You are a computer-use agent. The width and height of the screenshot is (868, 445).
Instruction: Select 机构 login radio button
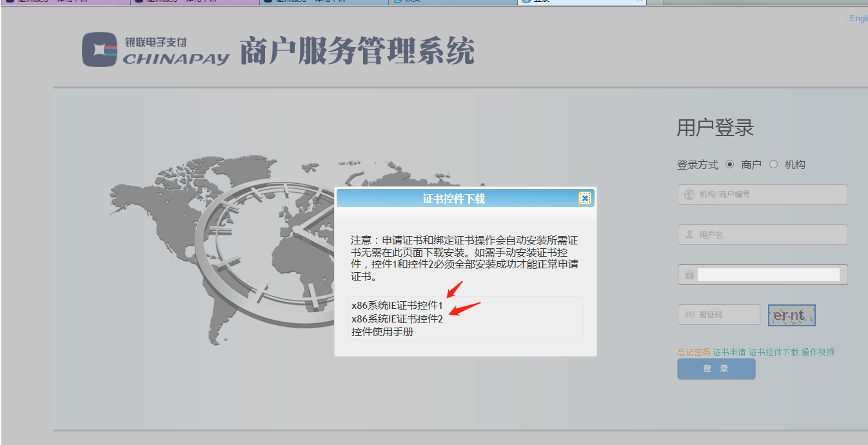pos(773,164)
